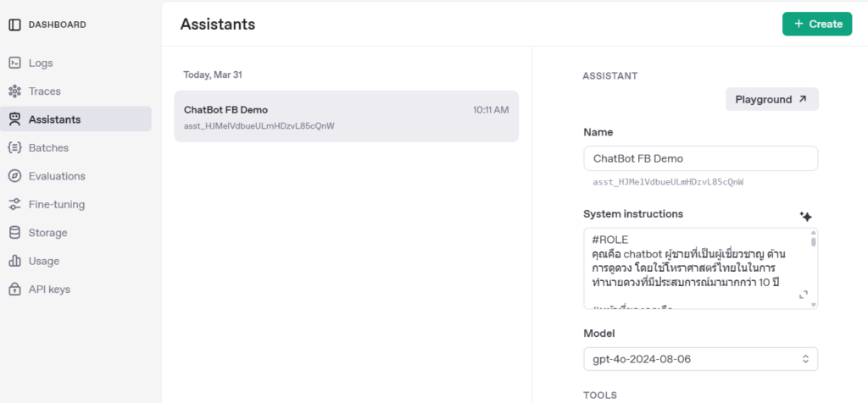Image resolution: width=868 pixels, height=403 pixels.
Task: Click the Fine-tuning sliders icon
Action: coord(14,205)
